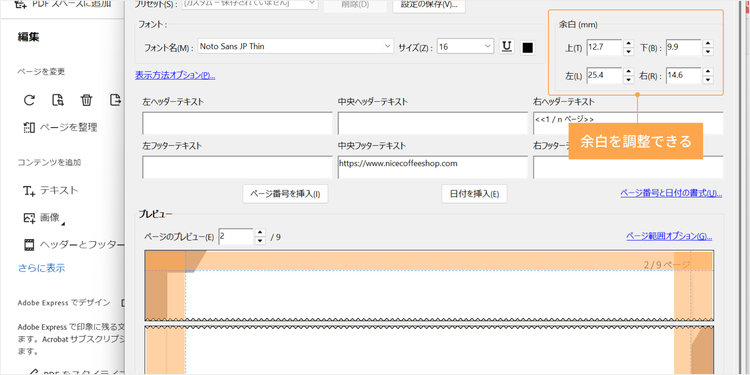Click the 中央ヘッダーテキスト input box
Image resolution: width=750 pixels, height=375 pixels.
[433, 123]
